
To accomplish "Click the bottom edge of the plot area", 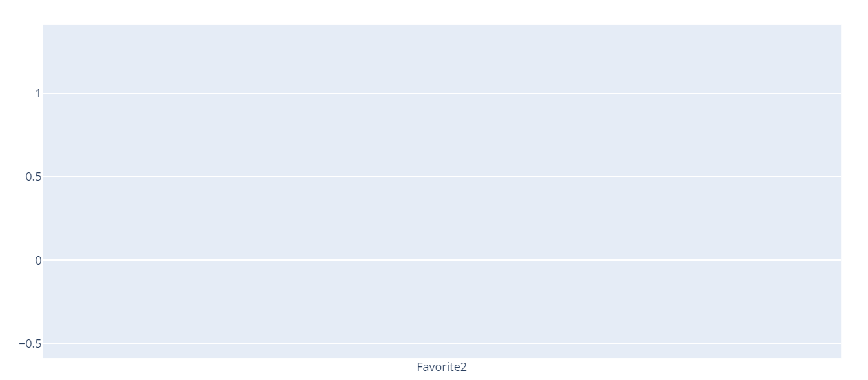I will pyautogui.click(x=442, y=357).
